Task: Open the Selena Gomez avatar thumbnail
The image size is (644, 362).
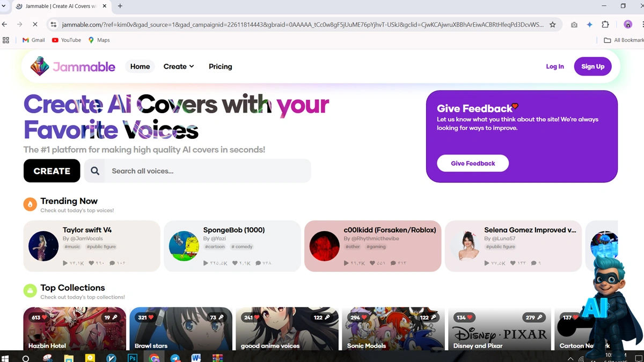Action: click(465, 246)
